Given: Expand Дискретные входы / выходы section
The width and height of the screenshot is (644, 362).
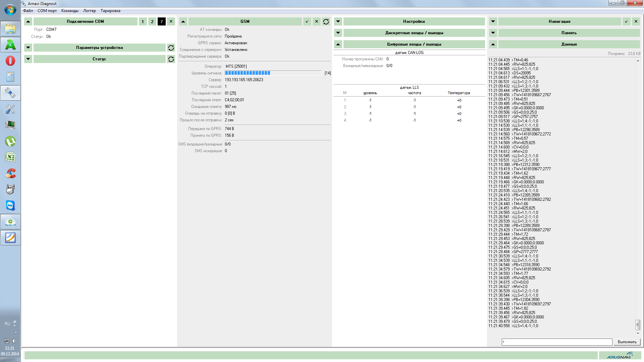Looking at the screenshot, I should [338, 33].
